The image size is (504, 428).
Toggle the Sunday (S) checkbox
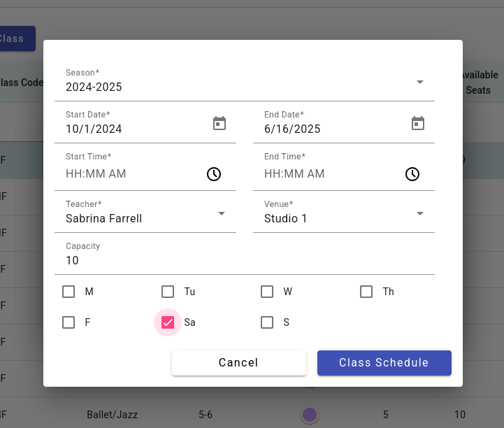267,322
